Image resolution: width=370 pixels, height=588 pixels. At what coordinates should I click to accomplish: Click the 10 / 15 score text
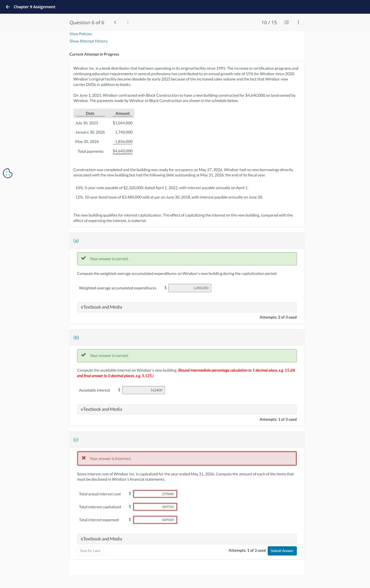tap(269, 23)
